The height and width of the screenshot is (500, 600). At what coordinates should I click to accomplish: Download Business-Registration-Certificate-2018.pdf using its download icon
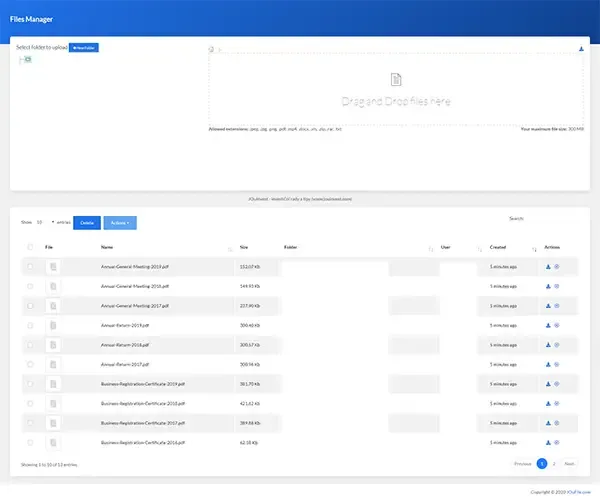pyautogui.click(x=548, y=403)
